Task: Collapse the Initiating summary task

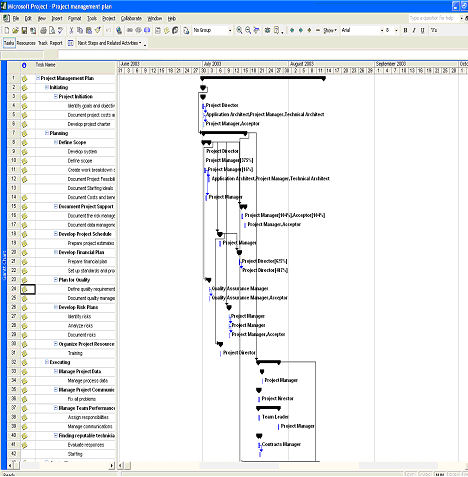Action: pos(47,87)
